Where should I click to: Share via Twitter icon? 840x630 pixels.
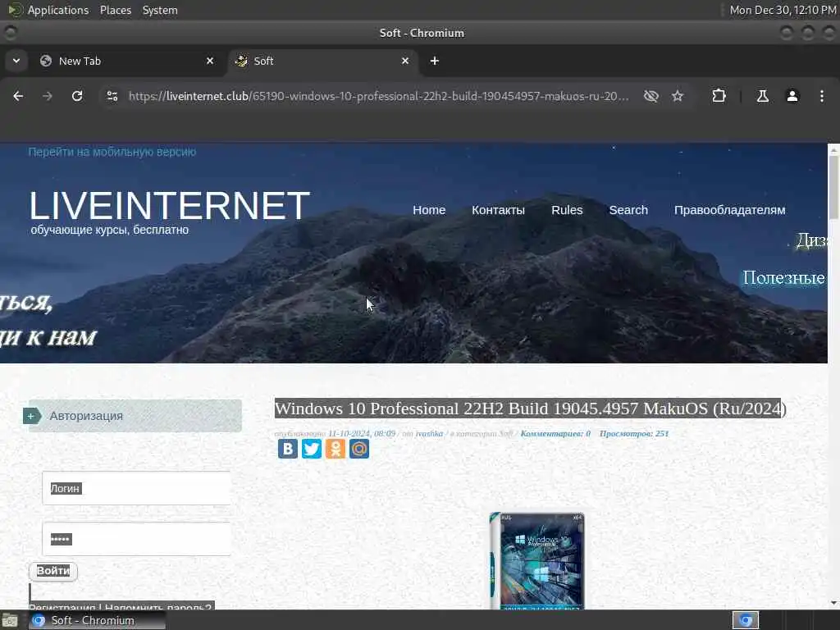pyautogui.click(x=311, y=449)
